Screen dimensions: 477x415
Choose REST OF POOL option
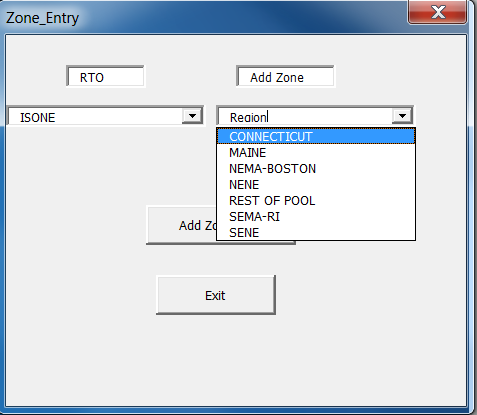point(316,201)
